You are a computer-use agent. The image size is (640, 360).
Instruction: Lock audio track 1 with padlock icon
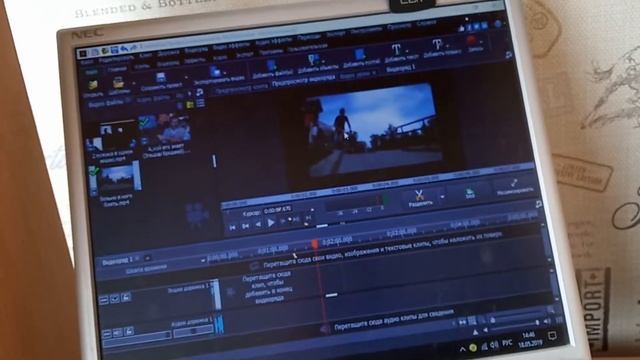click(x=129, y=331)
